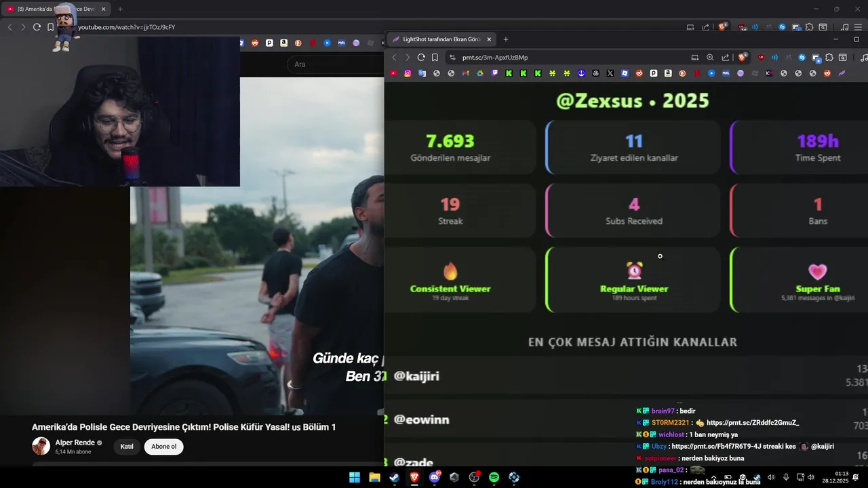Image resolution: width=868 pixels, height=488 pixels.
Task: Open the Google Translate bookmark
Action: (x=422, y=73)
